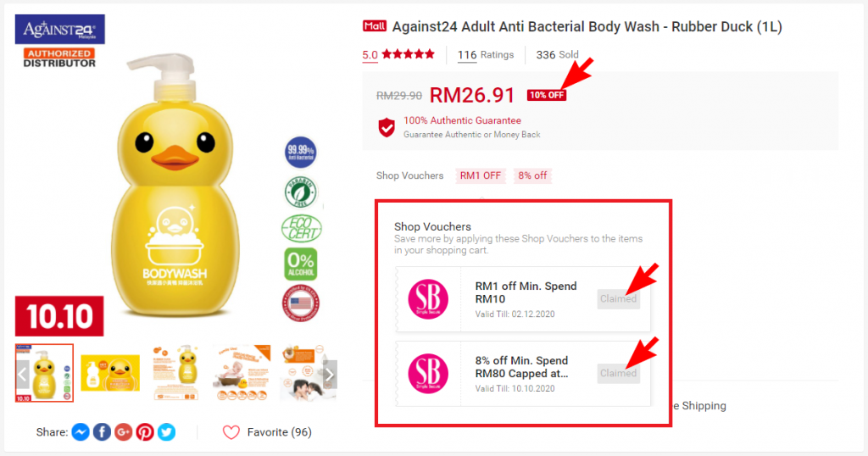The width and height of the screenshot is (868, 456).
Task: Click the SB logo on 8% voucher
Action: (428, 374)
